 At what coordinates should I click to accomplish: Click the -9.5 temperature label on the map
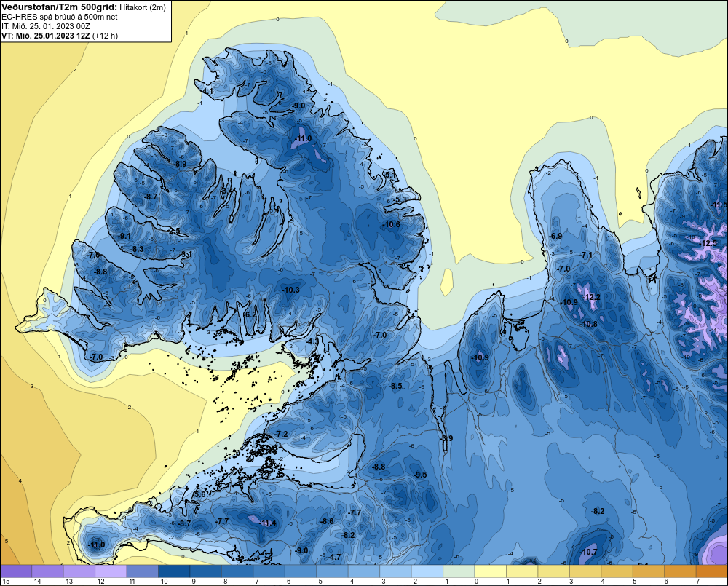tap(420, 475)
